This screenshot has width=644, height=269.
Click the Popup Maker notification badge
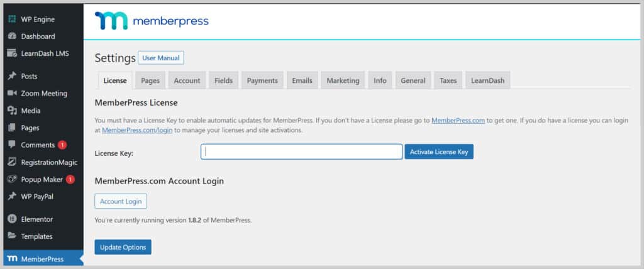coord(70,180)
